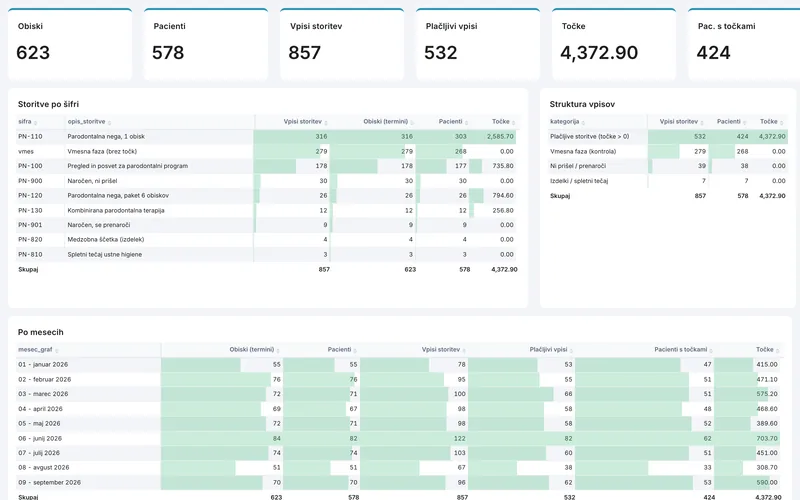Screen dimensions: 800x500
Task: Click the PN-900 code cell
Action: [x=30, y=181]
